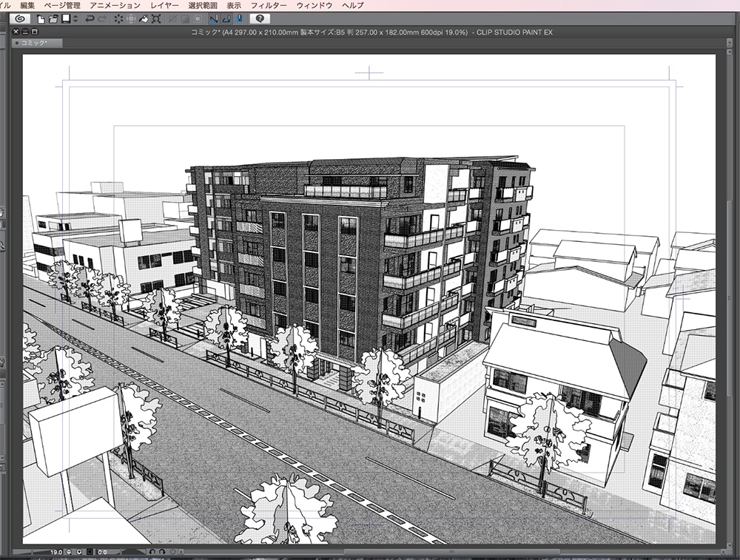
Task: Click the fit-to-screen icon in the status bar
Action: tap(90, 551)
